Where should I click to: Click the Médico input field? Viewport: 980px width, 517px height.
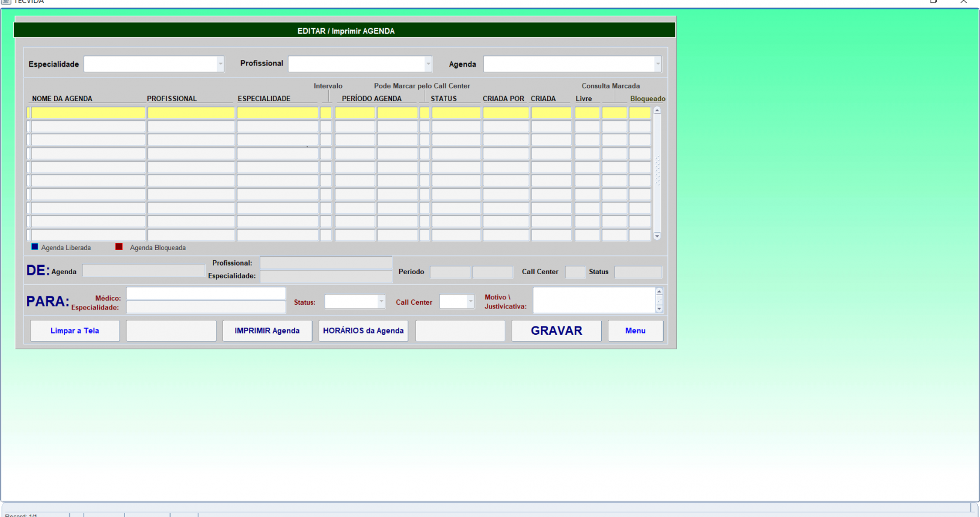pyautogui.click(x=206, y=293)
